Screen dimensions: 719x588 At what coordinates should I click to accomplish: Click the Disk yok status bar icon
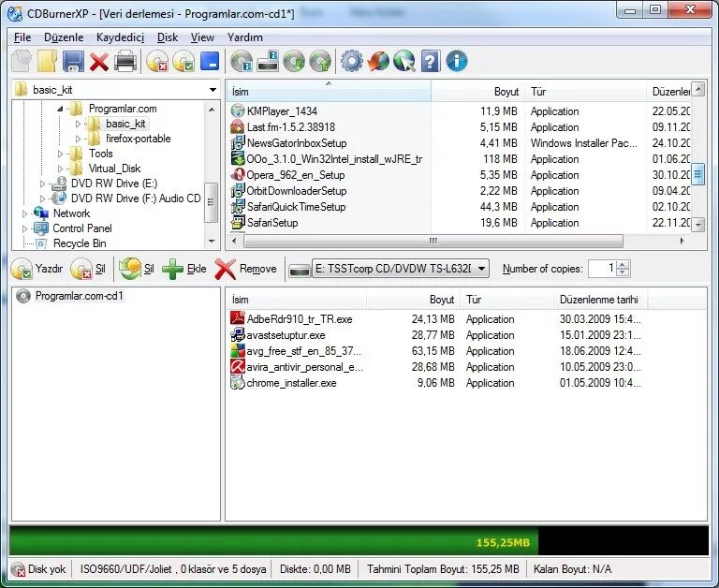point(19,569)
